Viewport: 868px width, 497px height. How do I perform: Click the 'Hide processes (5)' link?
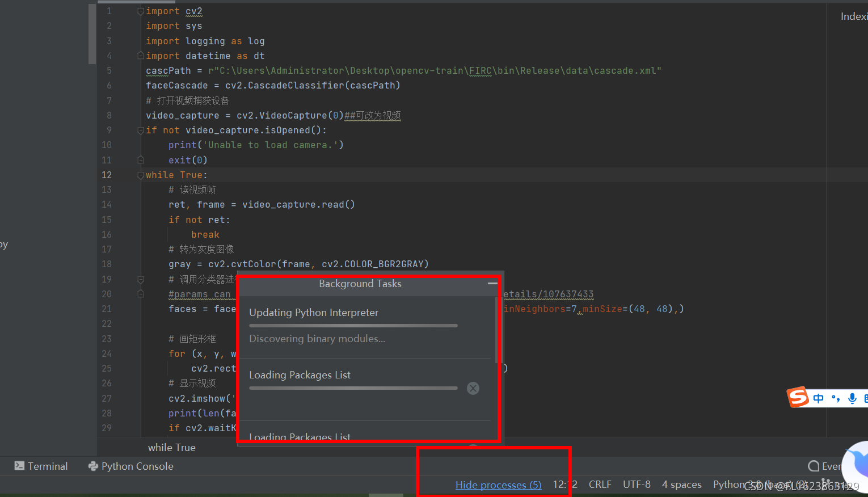pyautogui.click(x=499, y=485)
